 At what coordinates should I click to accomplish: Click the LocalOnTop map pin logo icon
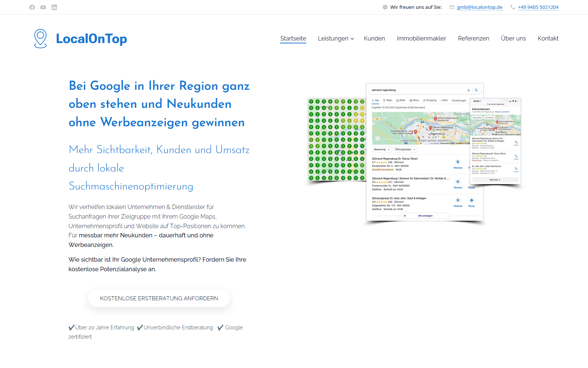click(40, 39)
